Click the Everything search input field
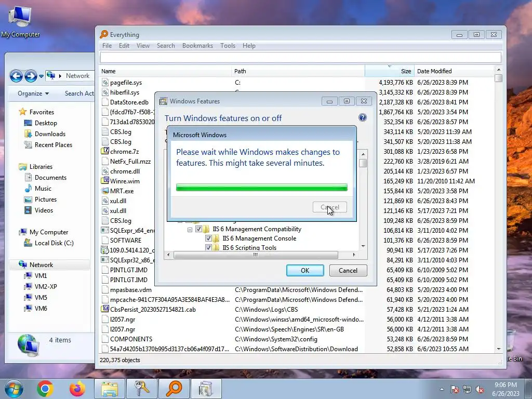532x399 pixels. pos(301,57)
